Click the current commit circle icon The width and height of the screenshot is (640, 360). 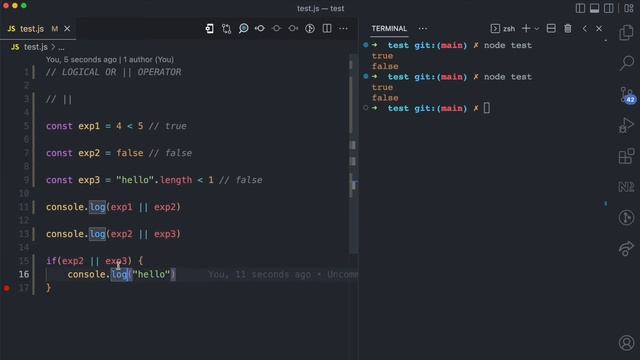(x=276, y=29)
